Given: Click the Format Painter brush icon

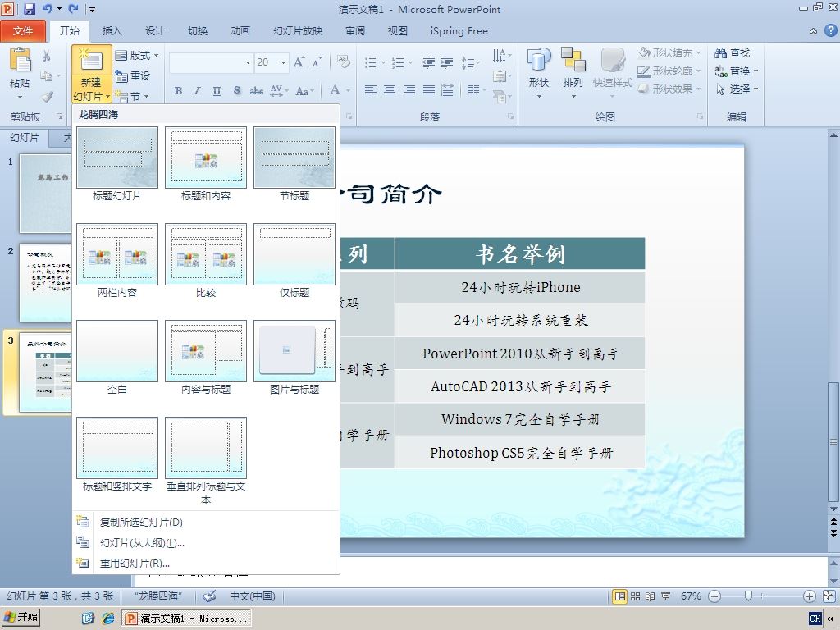Looking at the screenshot, I should click(x=48, y=97).
